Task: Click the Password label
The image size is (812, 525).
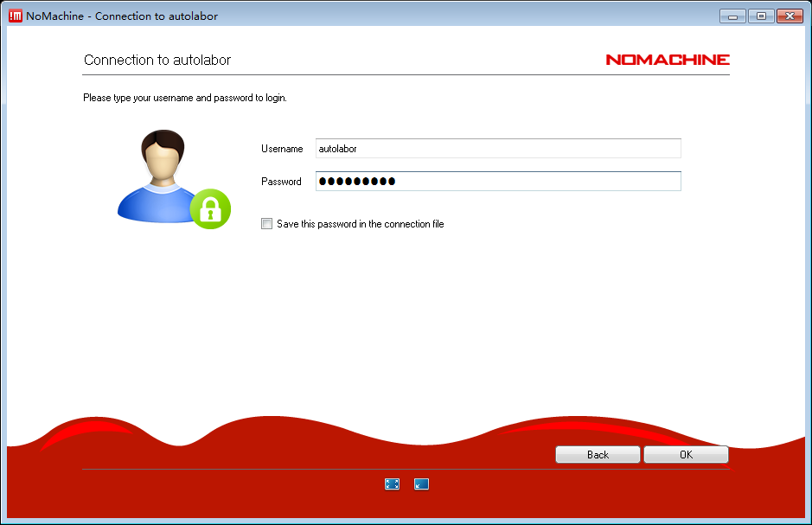Action: 281,182
